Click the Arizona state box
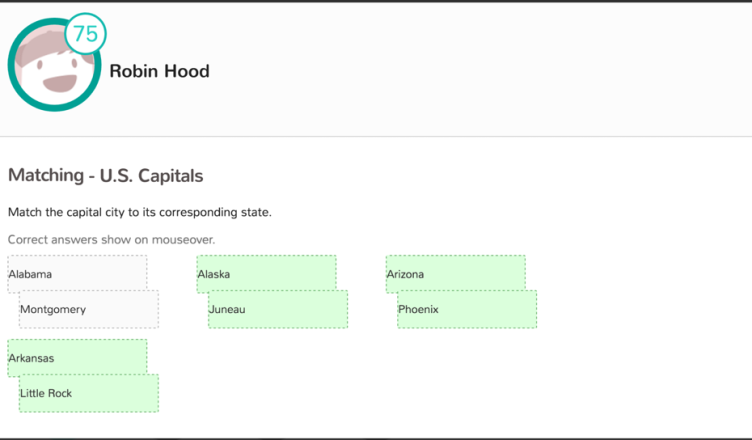This screenshot has width=752, height=440. pos(456,274)
